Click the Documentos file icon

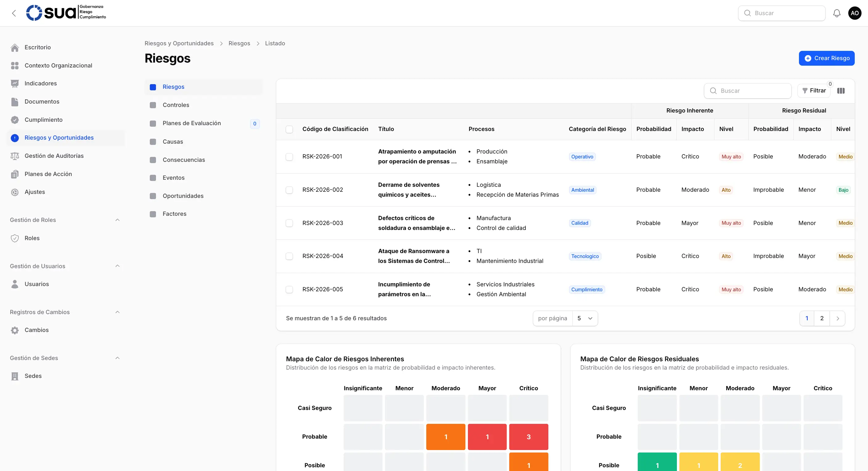pyautogui.click(x=15, y=102)
